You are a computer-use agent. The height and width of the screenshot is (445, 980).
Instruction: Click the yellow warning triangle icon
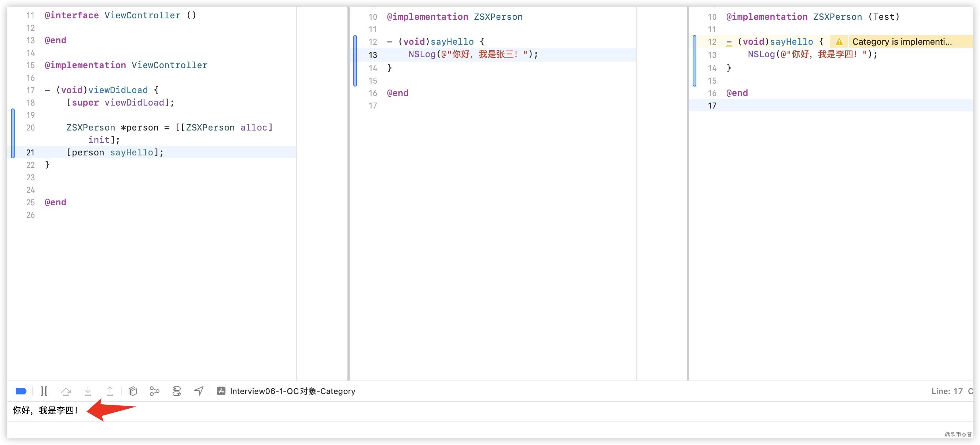click(839, 42)
